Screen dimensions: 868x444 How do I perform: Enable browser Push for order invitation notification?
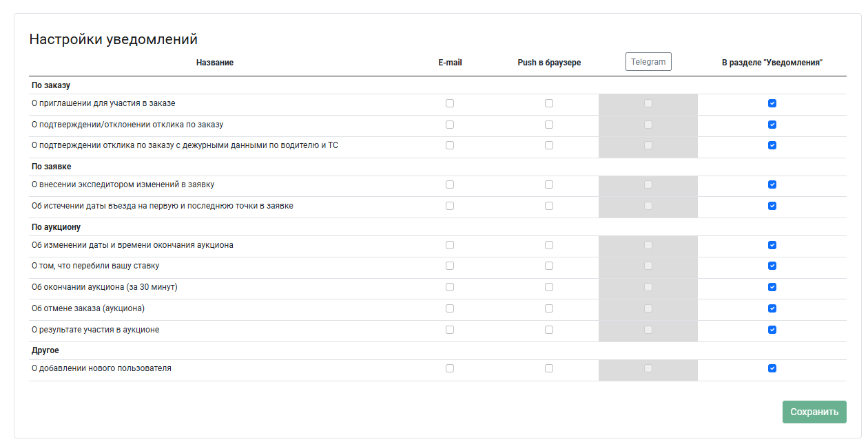(x=549, y=103)
